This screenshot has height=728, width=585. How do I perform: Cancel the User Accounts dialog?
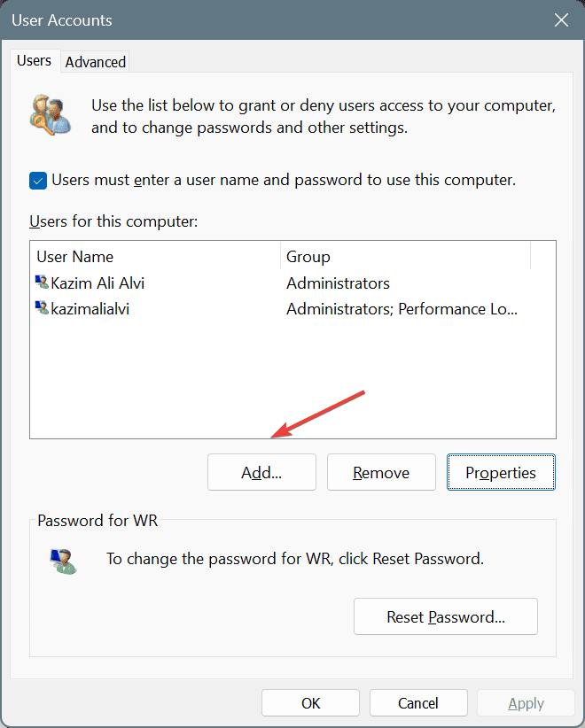pos(418,703)
